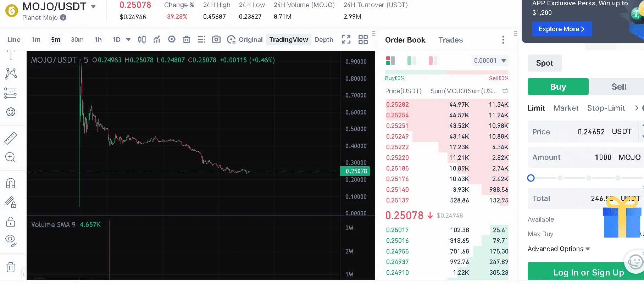This screenshot has height=284, width=644.
Task: Expand Advanced Options
Action: (559, 249)
